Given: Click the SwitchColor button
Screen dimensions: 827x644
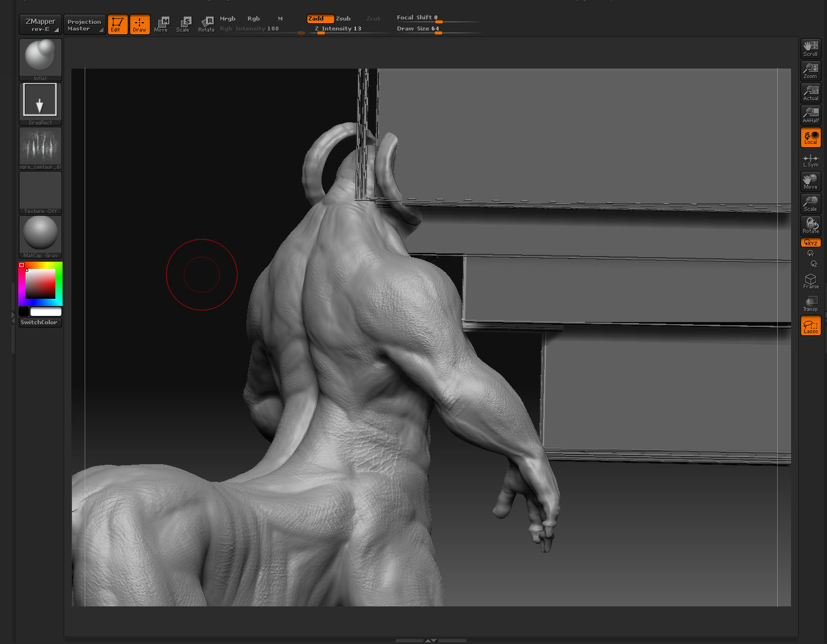Looking at the screenshot, I should coord(40,321).
